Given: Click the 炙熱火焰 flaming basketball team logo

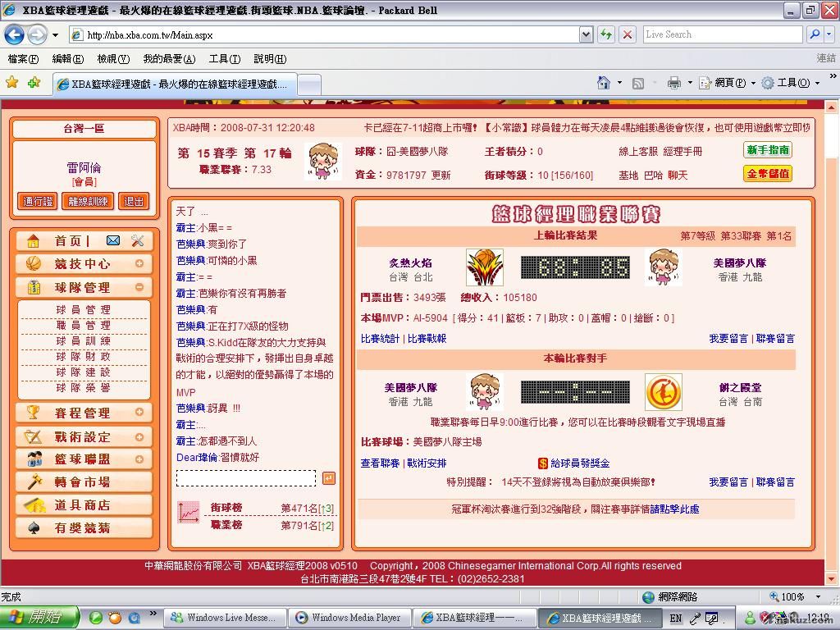Looking at the screenshot, I should click(484, 267).
